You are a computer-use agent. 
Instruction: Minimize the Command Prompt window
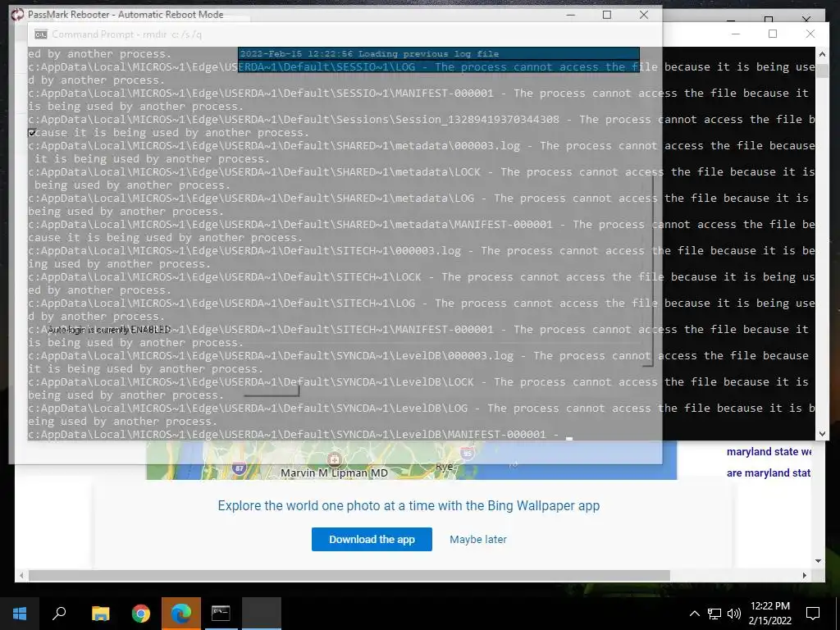(x=736, y=34)
